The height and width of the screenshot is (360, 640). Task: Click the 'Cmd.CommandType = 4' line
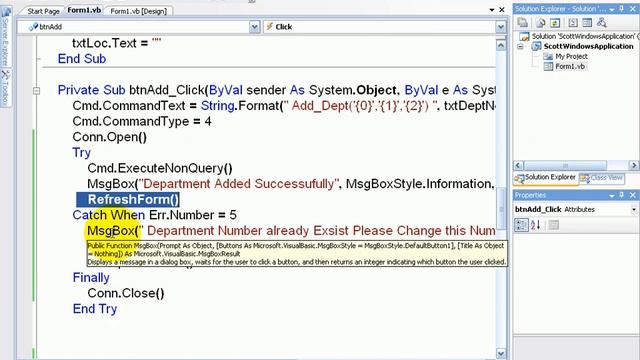(x=142, y=121)
